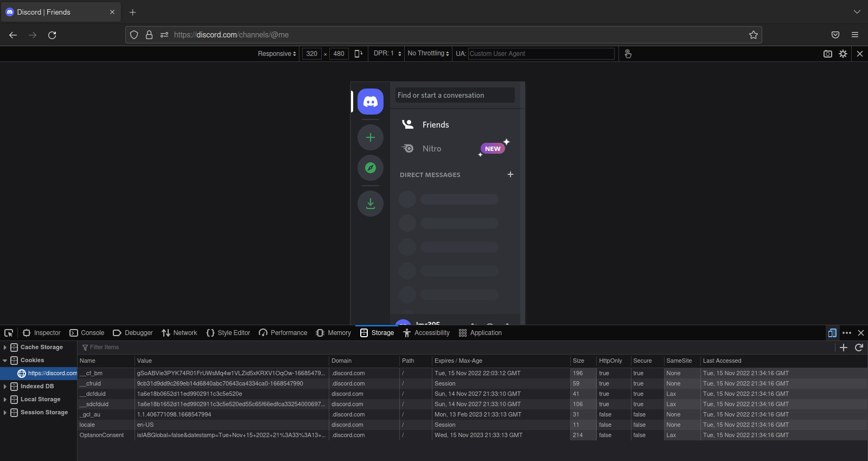Open the Friends entry in Discord sidebar

[x=455, y=124]
